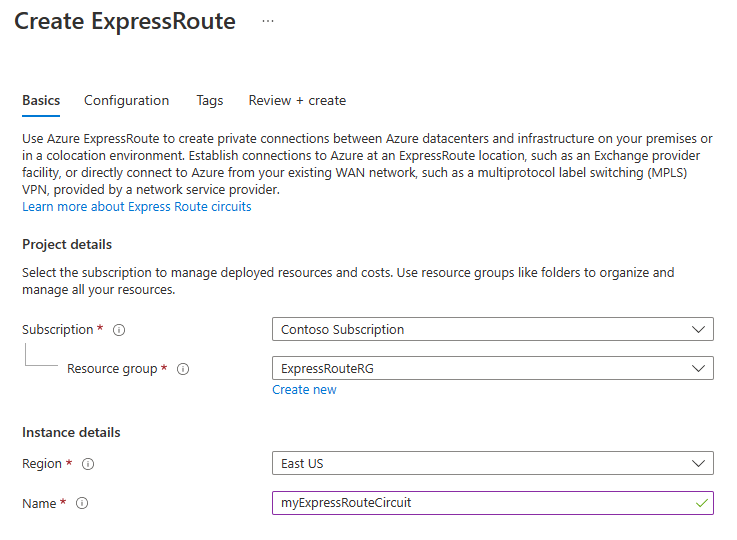This screenshot has width=737, height=540.
Task: Click the Contoso Subscription combo box text
Action: click(343, 329)
